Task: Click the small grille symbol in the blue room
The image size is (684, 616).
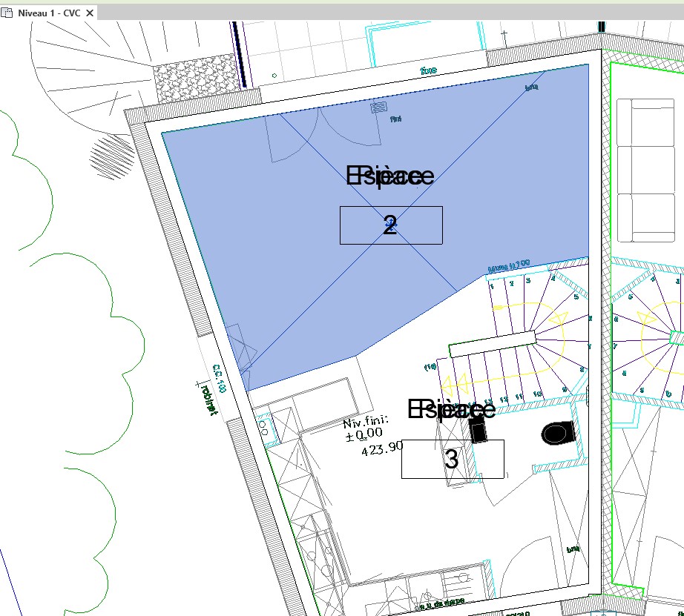Action: click(x=378, y=109)
